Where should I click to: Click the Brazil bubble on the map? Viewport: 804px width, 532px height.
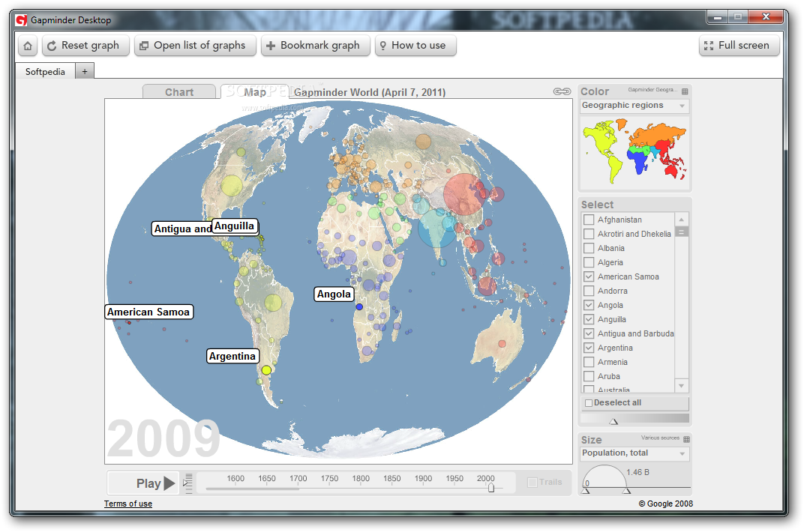tap(273, 303)
